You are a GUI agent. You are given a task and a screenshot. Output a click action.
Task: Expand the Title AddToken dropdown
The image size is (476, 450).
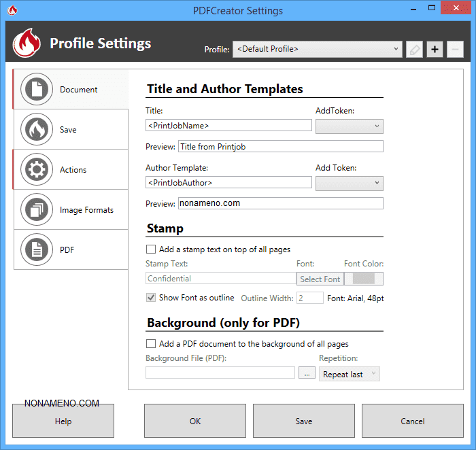349,126
